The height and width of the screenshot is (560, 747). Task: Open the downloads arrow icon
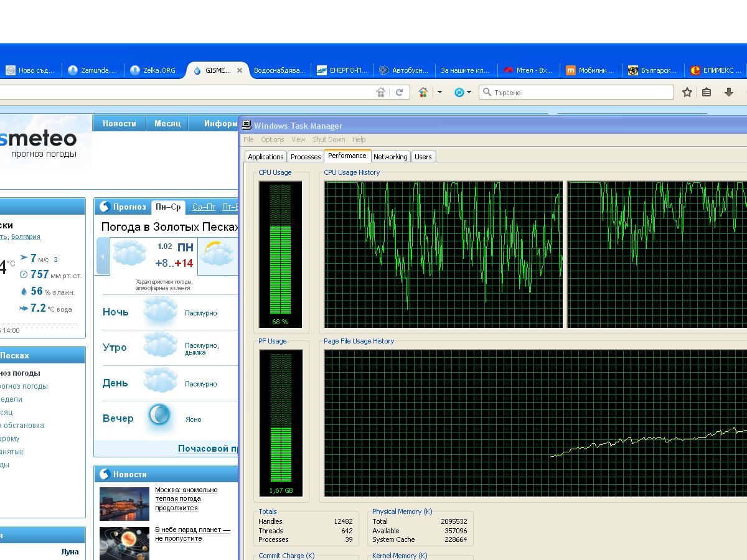pyautogui.click(x=729, y=92)
